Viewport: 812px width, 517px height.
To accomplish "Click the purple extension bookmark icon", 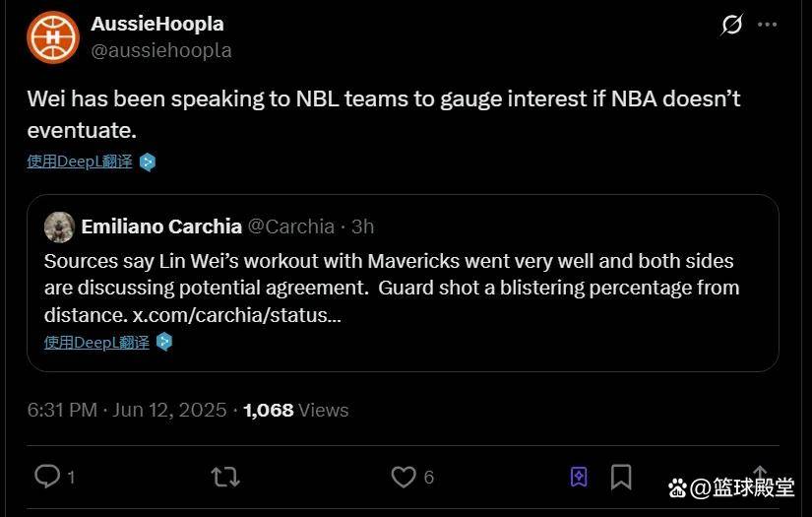I will point(579,478).
